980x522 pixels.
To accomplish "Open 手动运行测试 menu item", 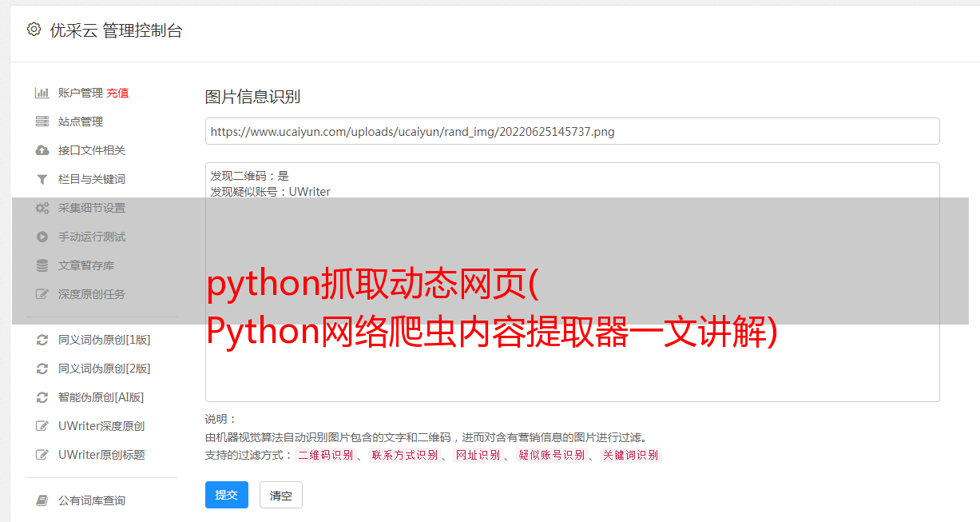I will tap(92, 237).
